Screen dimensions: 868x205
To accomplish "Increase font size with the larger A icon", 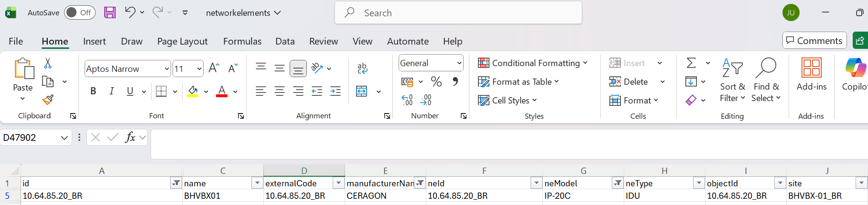I will [x=214, y=68].
